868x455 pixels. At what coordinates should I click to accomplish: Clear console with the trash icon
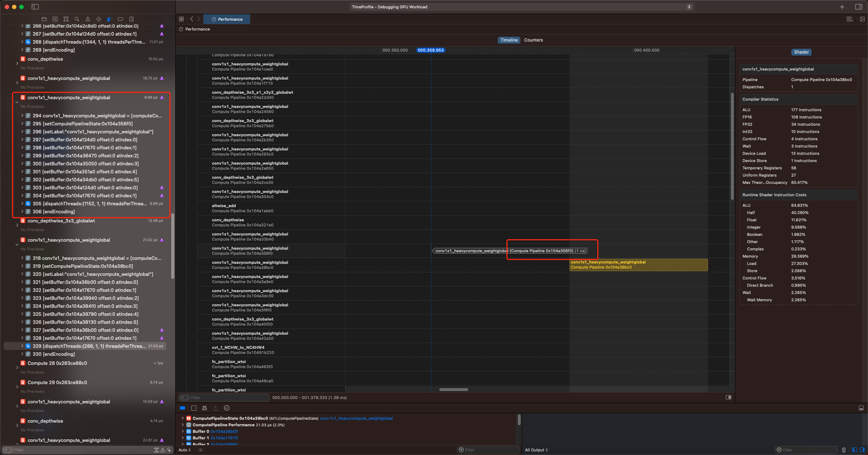tap(844, 450)
